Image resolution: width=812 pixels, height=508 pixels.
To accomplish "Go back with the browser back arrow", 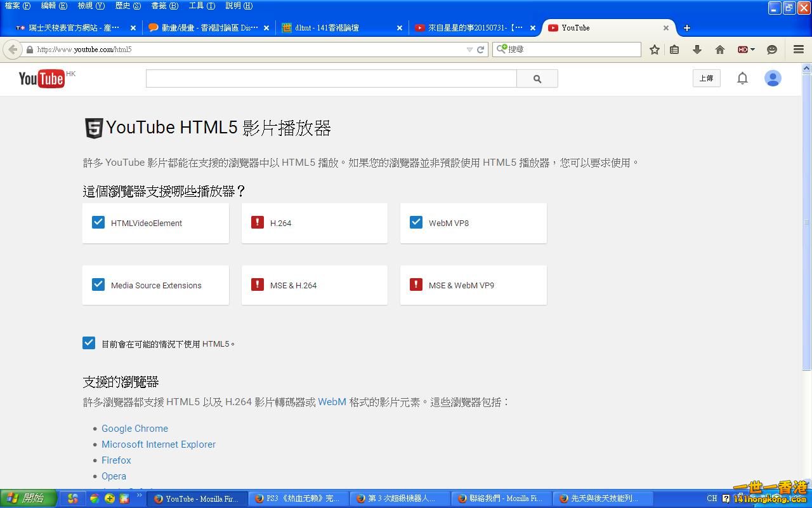I will [13, 50].
